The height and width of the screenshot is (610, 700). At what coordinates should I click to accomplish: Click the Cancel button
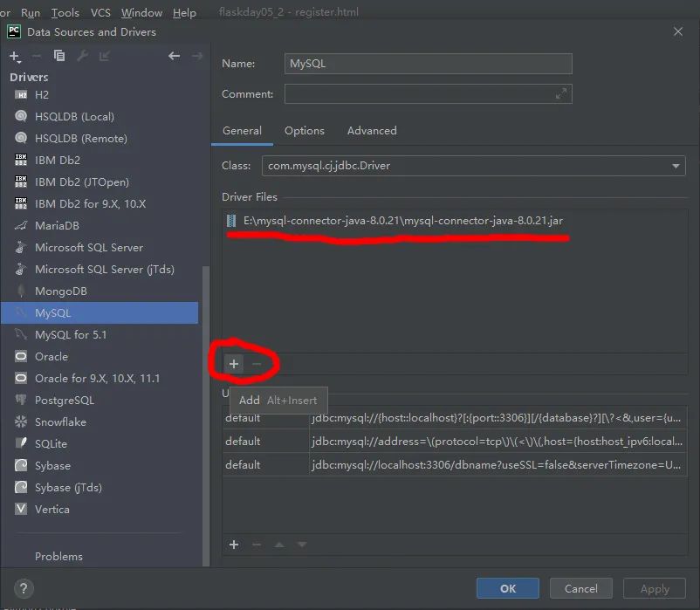[580, 588]
